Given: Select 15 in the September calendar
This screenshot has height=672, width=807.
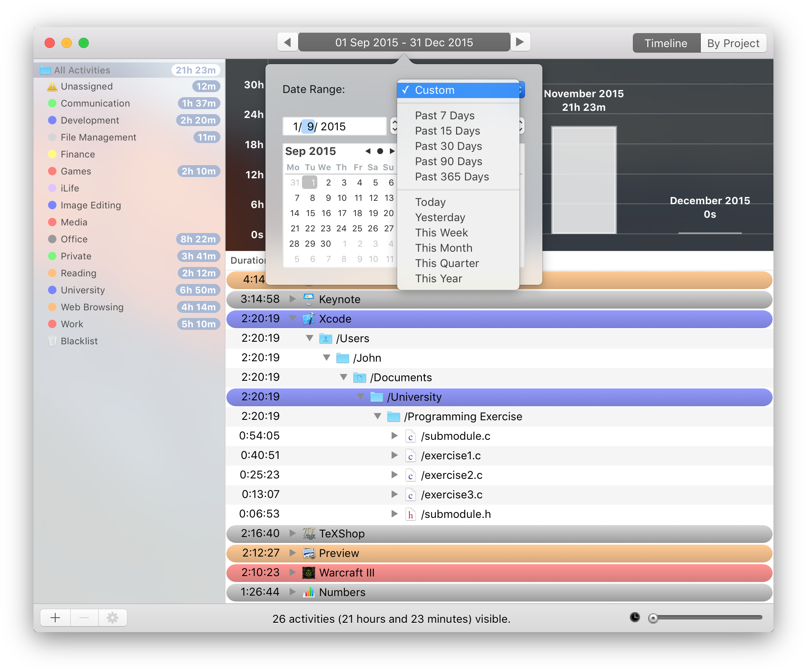Looking at the screenshot, I should [x=310, y=213].
